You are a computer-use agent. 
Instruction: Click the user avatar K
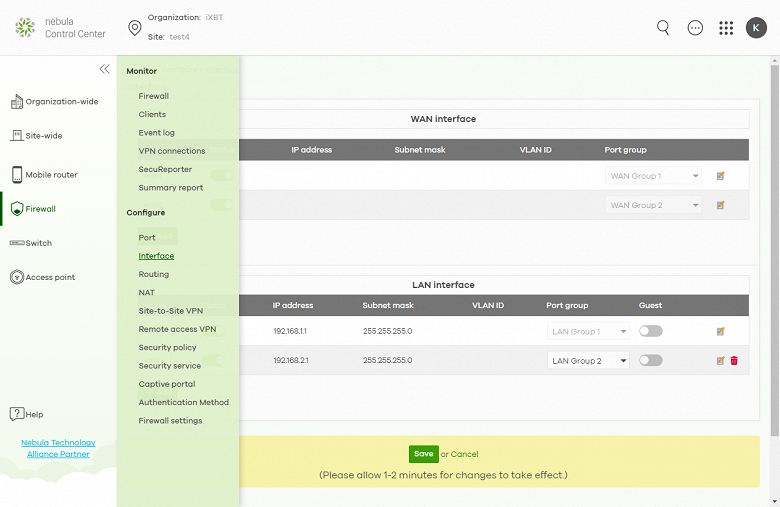756,28
